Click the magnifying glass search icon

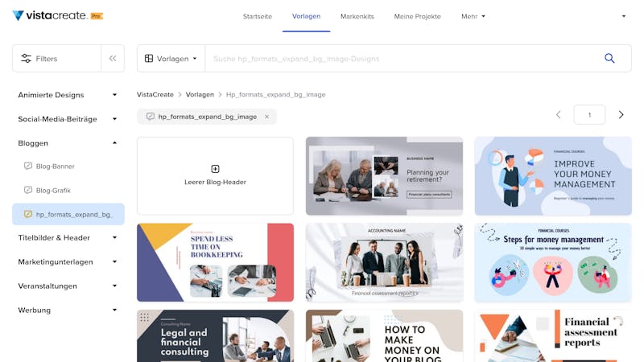tap(609, 58)
